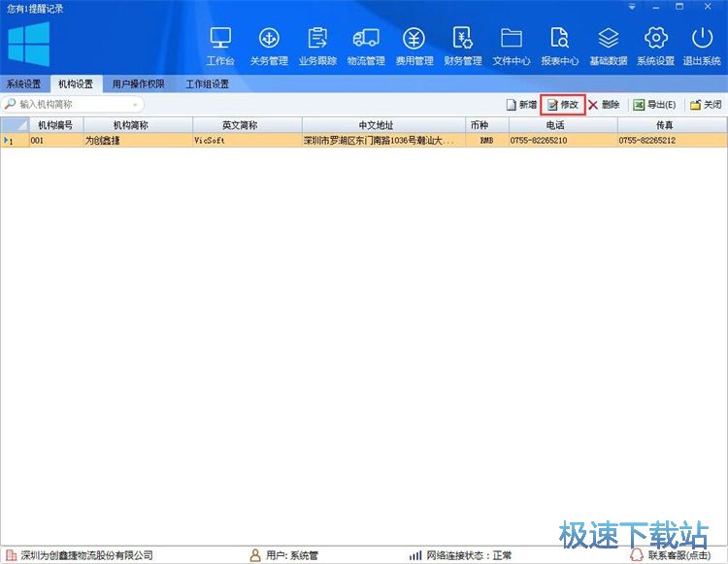The image size is (728, 564).
Task: Select the 机构设置 tab
Action: pos(76,84)
